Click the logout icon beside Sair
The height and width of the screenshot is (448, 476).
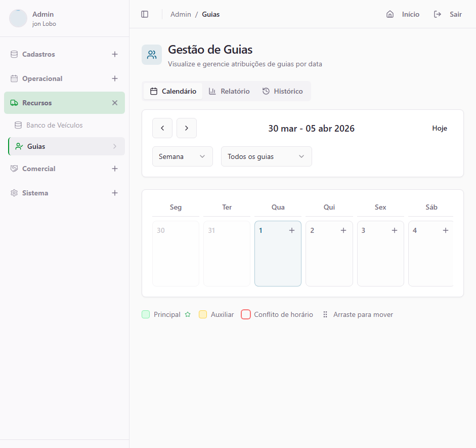pos(438,14)
